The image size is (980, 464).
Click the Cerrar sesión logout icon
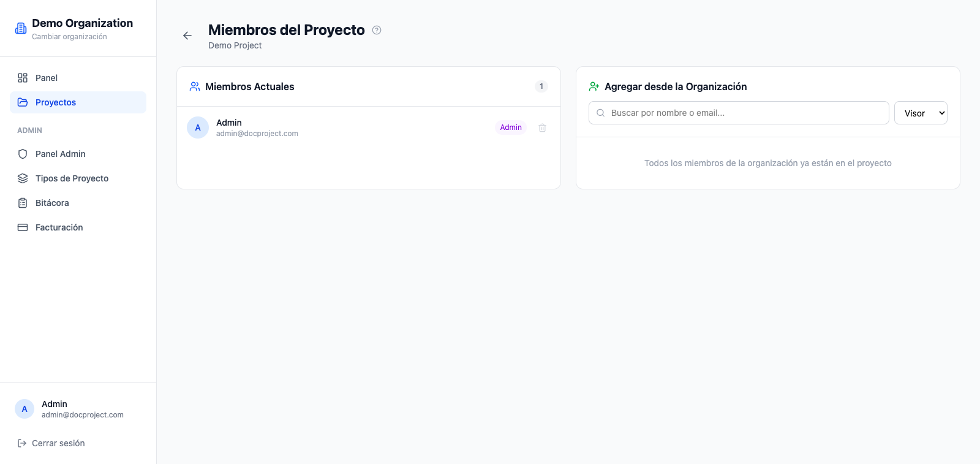[x=22, y=443]
